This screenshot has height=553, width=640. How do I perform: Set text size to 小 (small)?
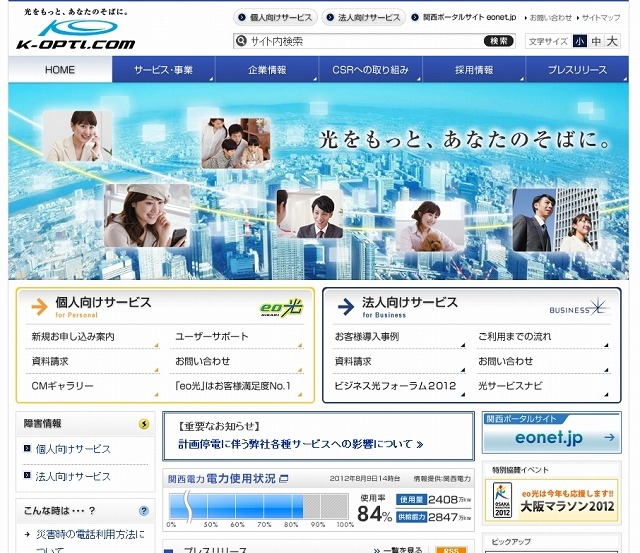(580, 41)
